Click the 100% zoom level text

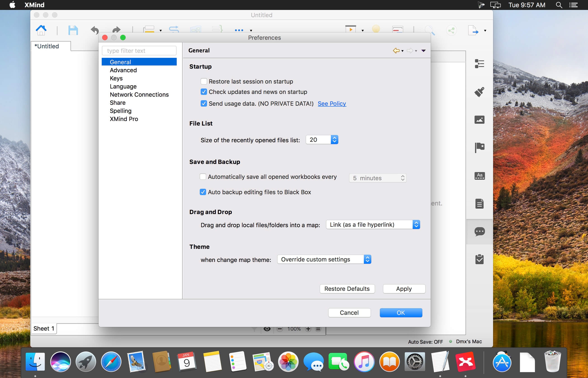(294, 329)
